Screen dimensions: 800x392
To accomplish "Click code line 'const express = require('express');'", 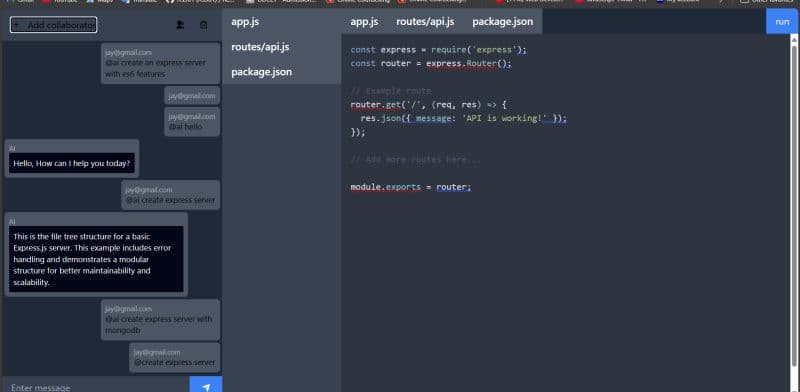I will point(438,50).
